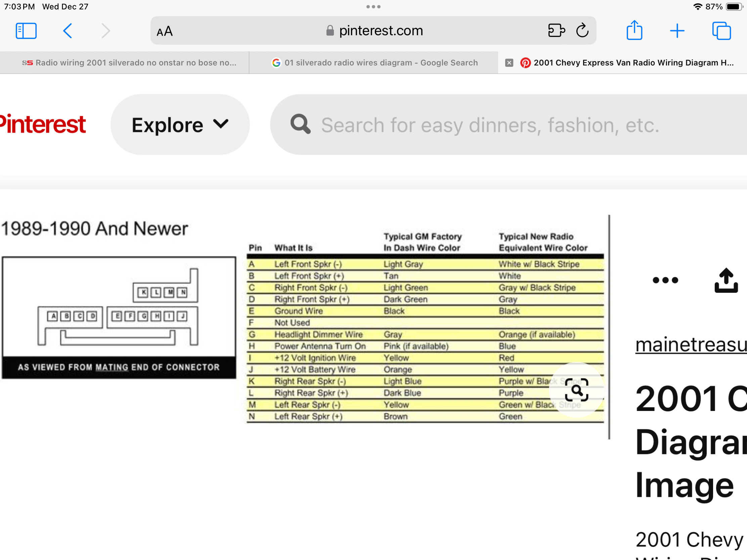Click the '+12 Volt Ignition Wire' cell
The image size is (747, 560).
click(315, 358)
